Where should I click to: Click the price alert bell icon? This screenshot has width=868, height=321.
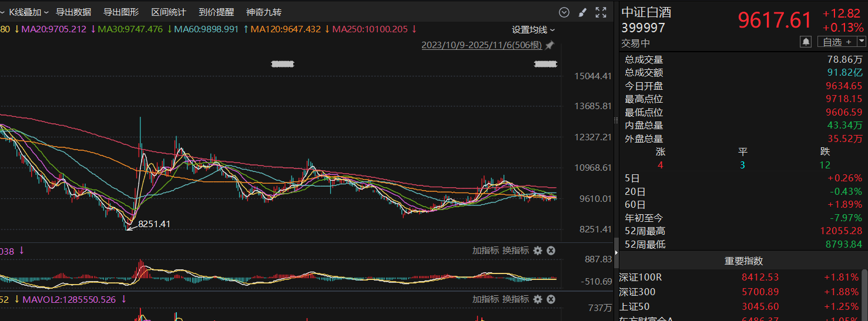pyautogui.click(x=806, y=41)
